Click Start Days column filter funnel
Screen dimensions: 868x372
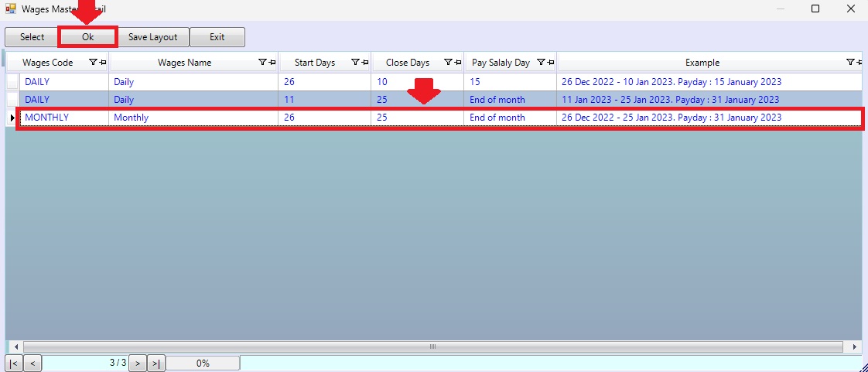[355, 63]
